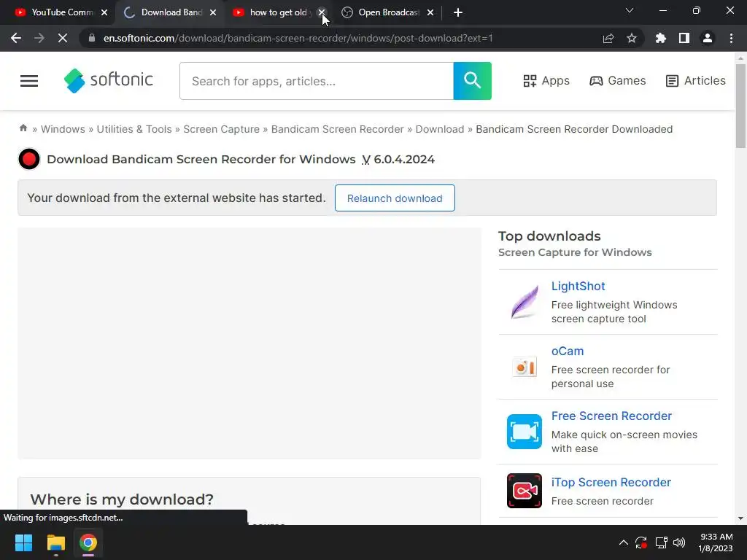Click the page vertical scrollbar
Image resolution: width=747 pixels, height=560 pixels.
(x=740, y=106)
